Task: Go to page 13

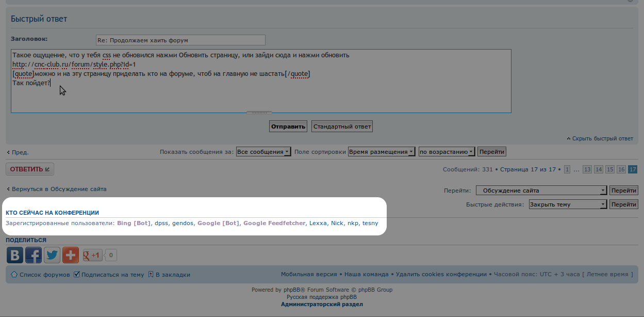Action: pyautogui.click(x=587, y=169)
